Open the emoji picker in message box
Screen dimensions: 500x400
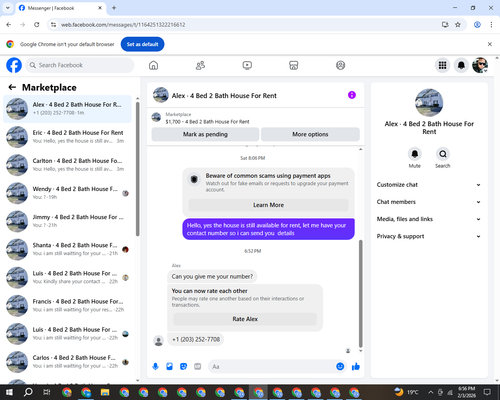point(340,367)
